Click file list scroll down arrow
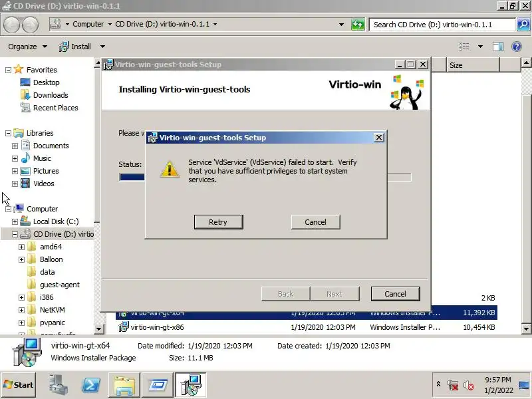 point(526,329)
